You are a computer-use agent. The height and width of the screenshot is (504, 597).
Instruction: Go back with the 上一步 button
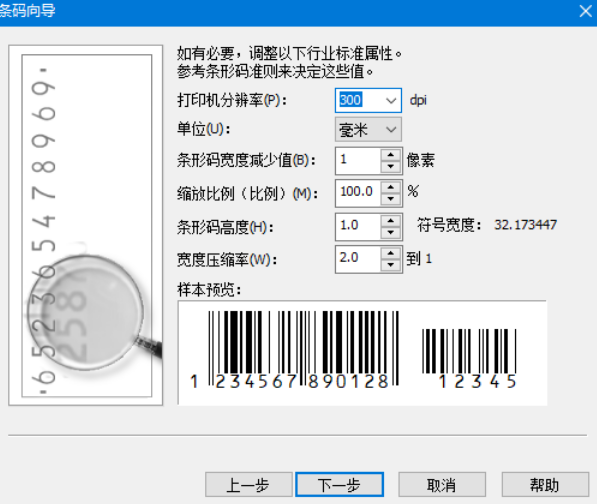point(249,485)
